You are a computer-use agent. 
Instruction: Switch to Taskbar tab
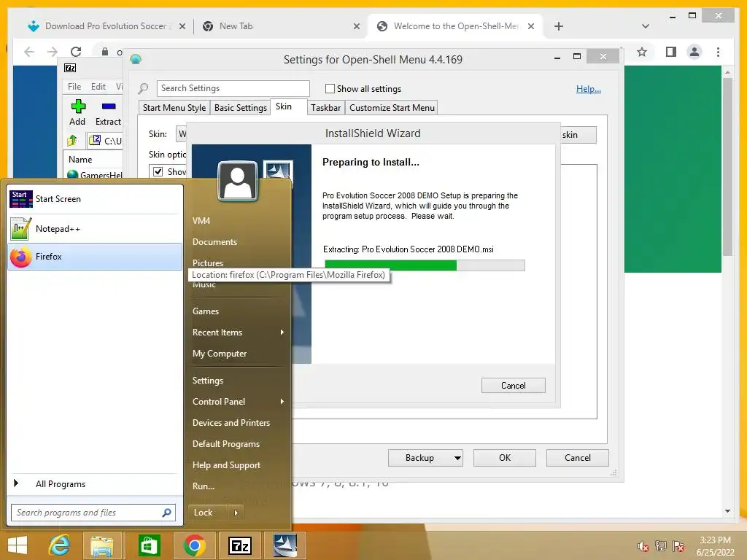click(x=326, y=108)
